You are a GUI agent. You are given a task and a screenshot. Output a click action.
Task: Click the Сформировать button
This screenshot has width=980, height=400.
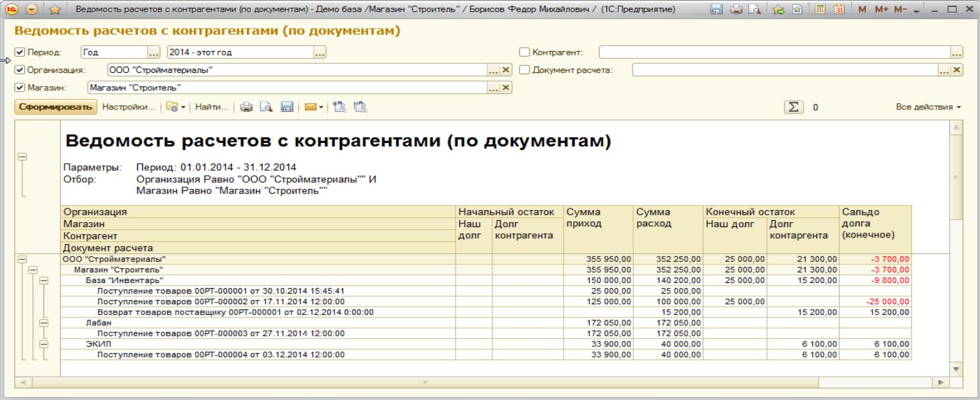coord(55,107)
